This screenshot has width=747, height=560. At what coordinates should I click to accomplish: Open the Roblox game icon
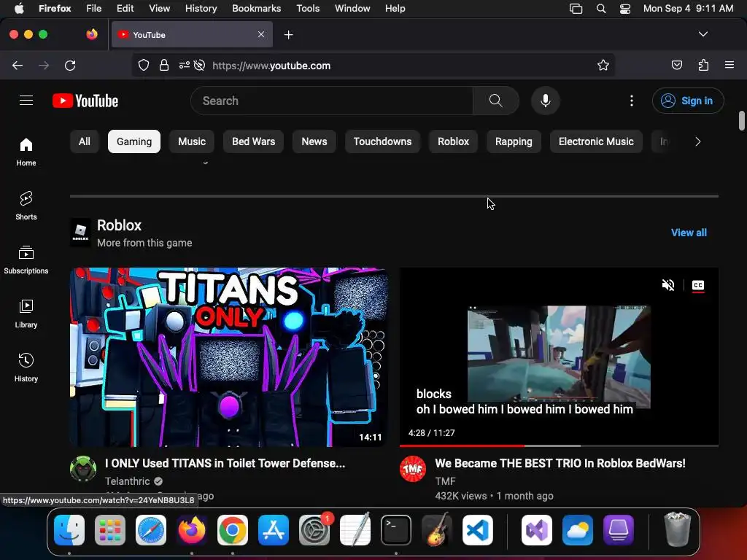[80, 233]
